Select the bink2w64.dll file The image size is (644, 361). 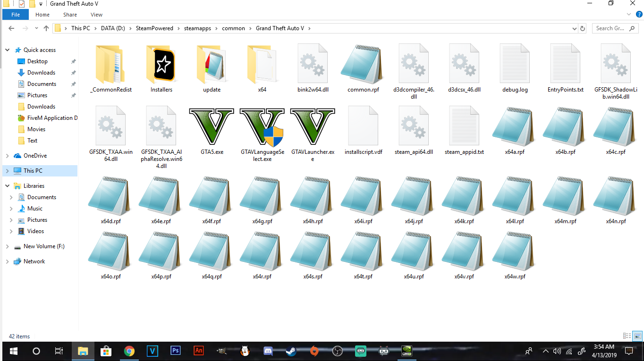[313, 64]
